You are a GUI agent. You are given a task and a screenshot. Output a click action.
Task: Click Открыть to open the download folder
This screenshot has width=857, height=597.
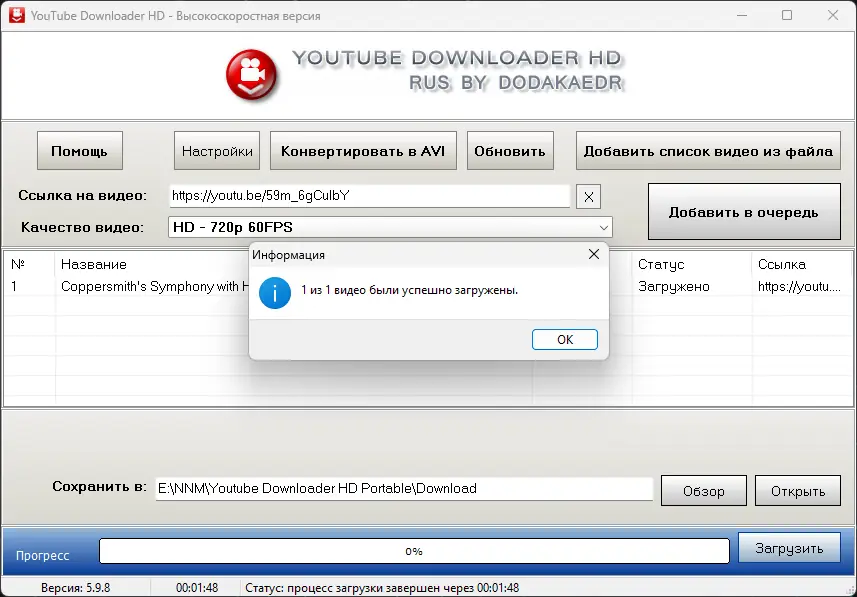pos(797,490)
